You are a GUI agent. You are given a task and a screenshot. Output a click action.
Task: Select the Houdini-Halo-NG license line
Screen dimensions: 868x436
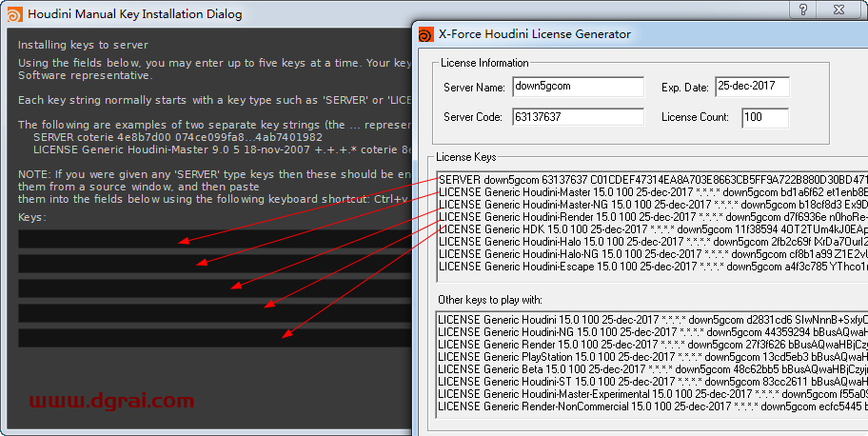[653, 254]
